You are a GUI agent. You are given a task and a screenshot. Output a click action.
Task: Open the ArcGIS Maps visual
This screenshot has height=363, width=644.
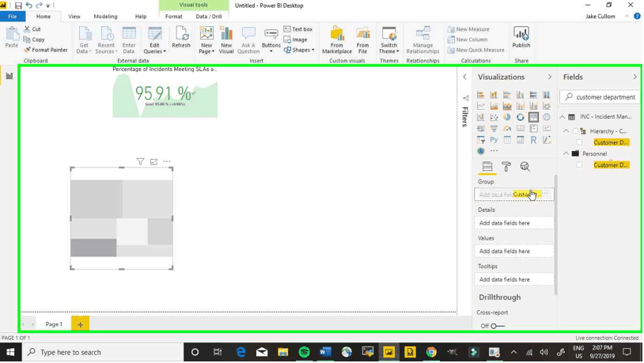tap(480, 151)
